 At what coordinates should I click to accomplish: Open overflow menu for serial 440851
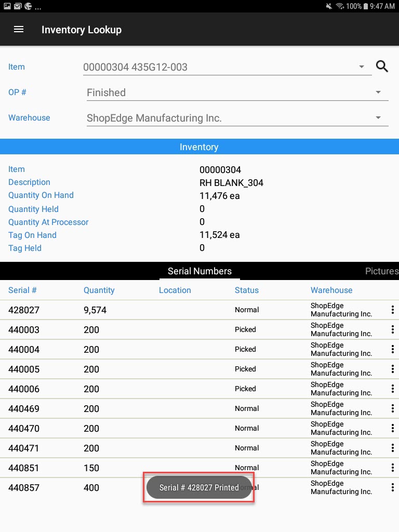[x=393, y=468]
